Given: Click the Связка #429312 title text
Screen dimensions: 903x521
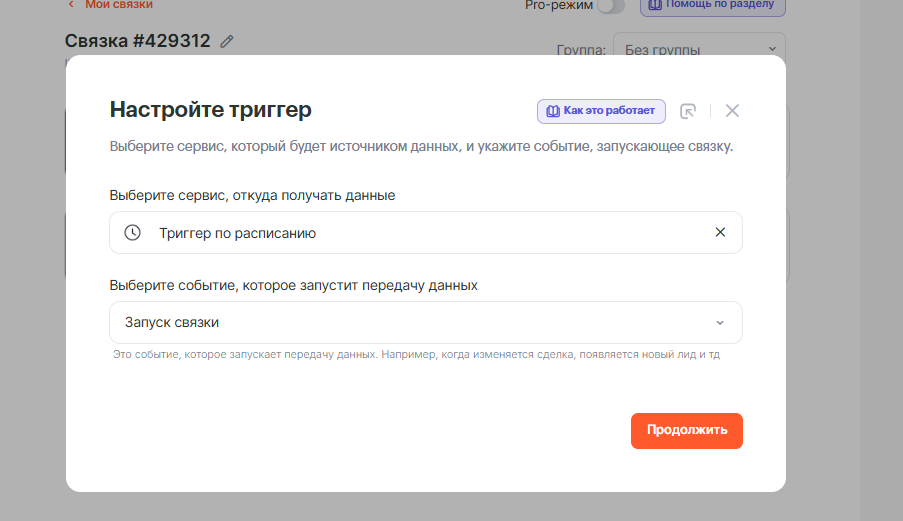Looking at the screenshot, I should (137, 41).
